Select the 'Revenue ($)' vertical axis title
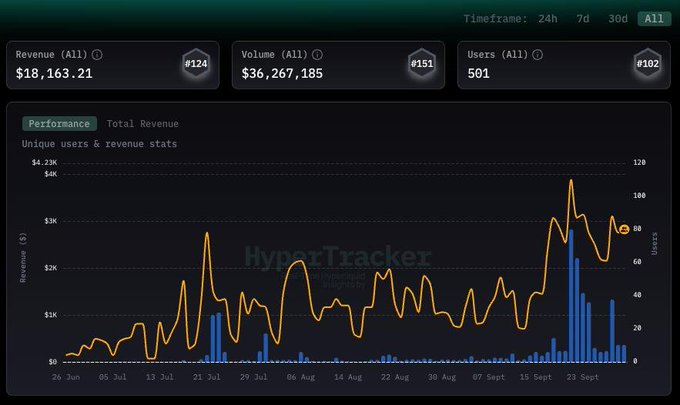 (23, 258)
